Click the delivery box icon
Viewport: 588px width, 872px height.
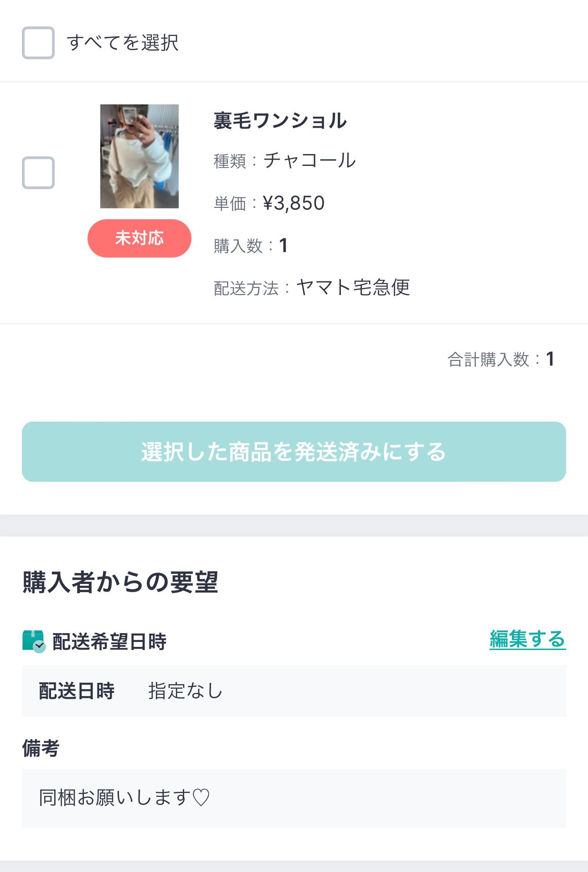(34, 641)
